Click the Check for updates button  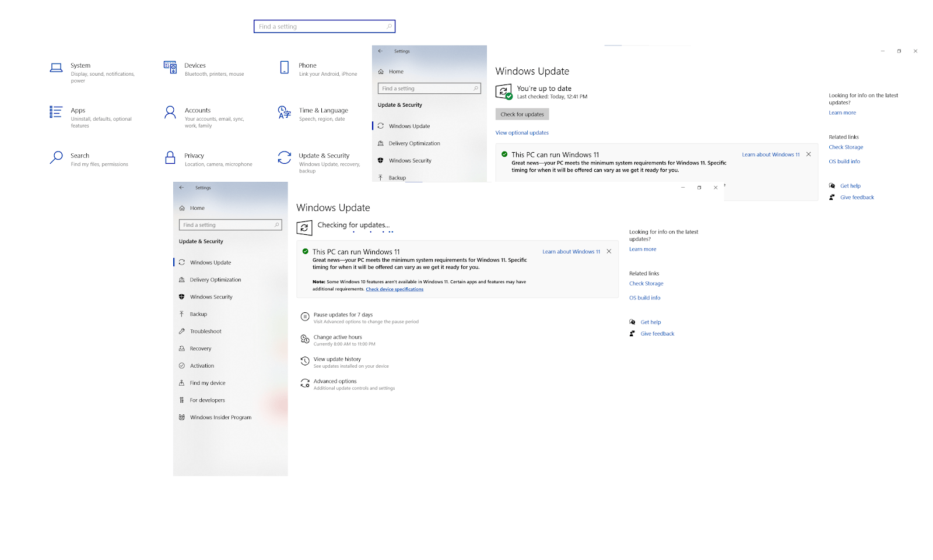tap(522, 114)
